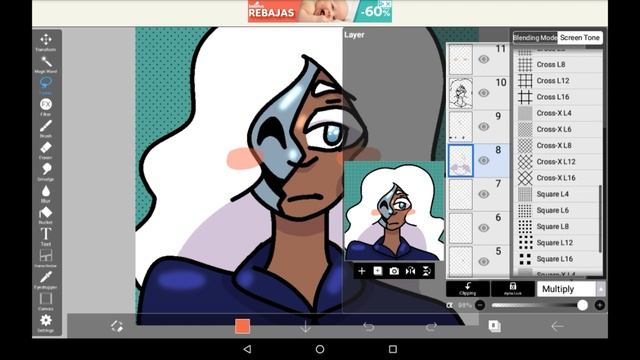Select the Bucket fill tool
The image size is (640, 360).
(46, 215)
